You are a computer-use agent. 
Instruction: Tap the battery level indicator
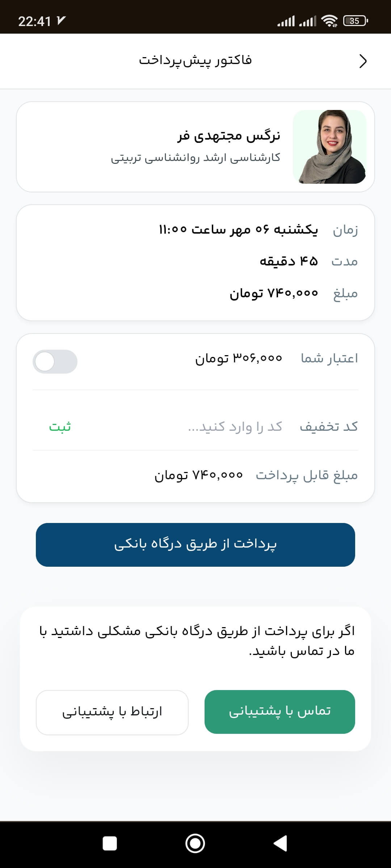pyautogui.click(x=355, y=21)
